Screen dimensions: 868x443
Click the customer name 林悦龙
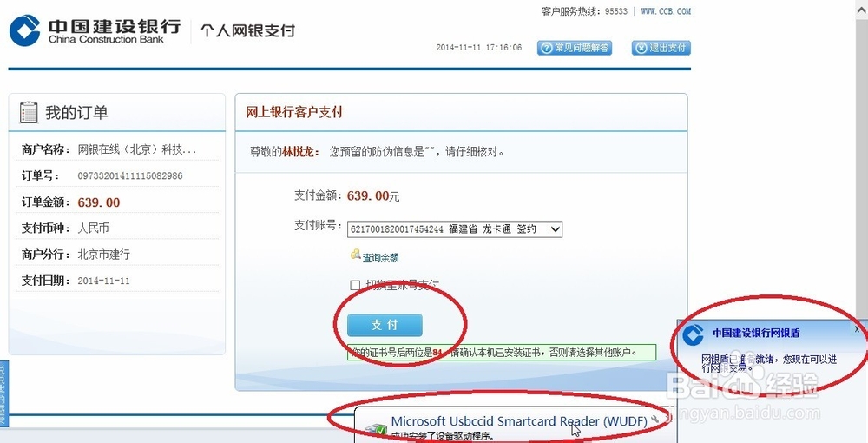[x=299, y=152]
